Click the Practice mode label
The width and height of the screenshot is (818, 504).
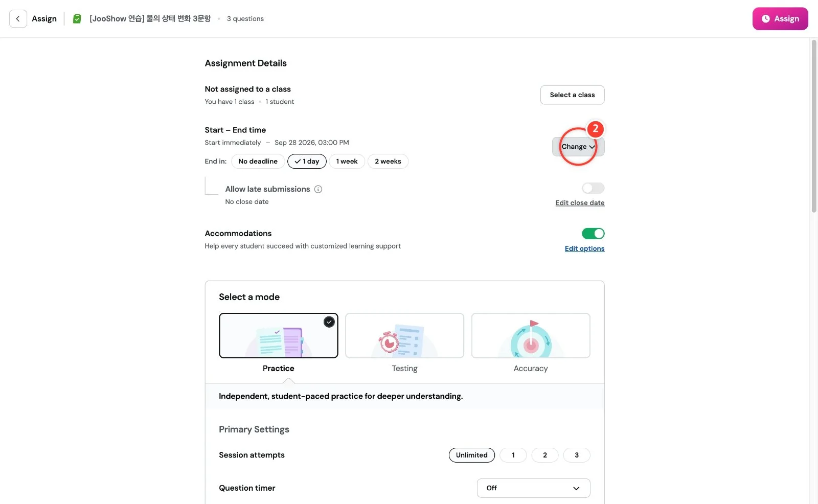coord(279,369)
